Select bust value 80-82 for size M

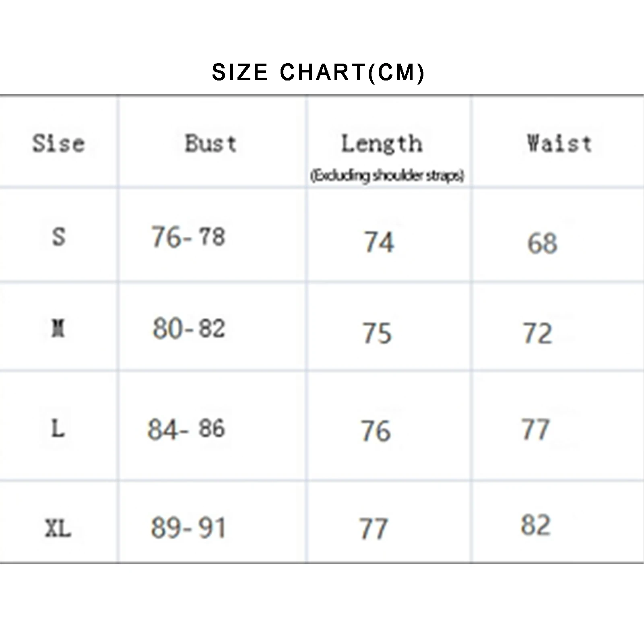189,329
